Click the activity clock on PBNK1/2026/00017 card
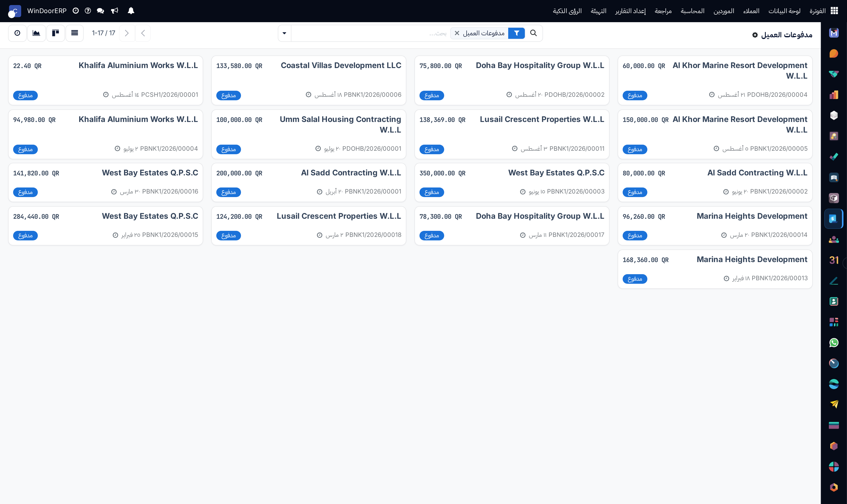847x504 pixels. [x=523, y=235]
